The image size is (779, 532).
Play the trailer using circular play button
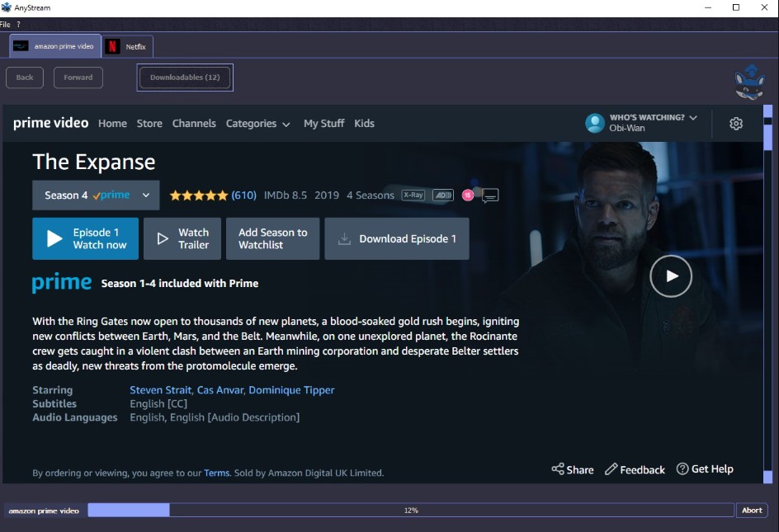pos(671,276)
